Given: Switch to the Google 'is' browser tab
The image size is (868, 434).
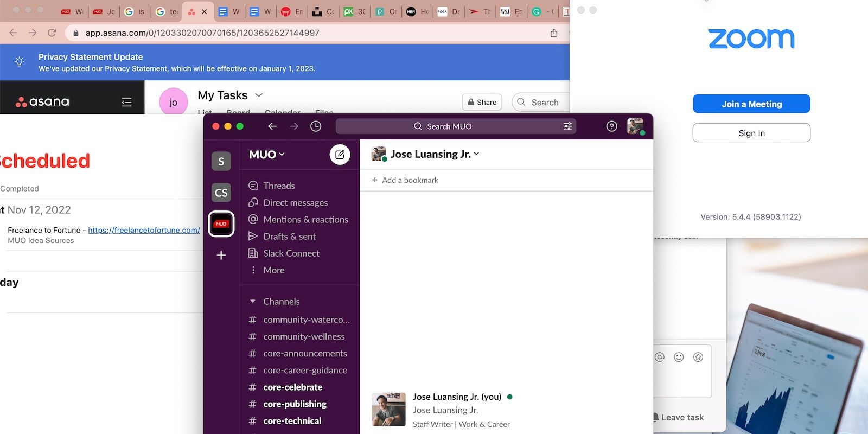Looking at the screenshot, I should click(135, 11).
